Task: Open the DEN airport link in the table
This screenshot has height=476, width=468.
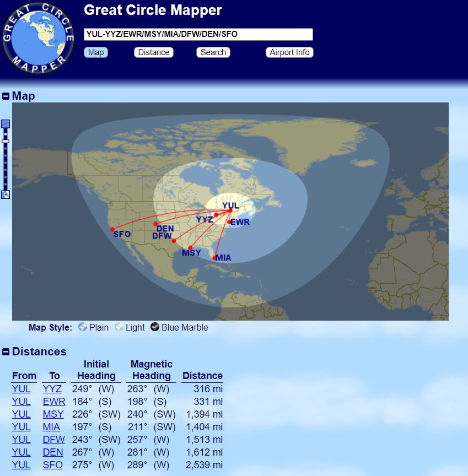Action: pyautogui.click(x=54, y=452)
